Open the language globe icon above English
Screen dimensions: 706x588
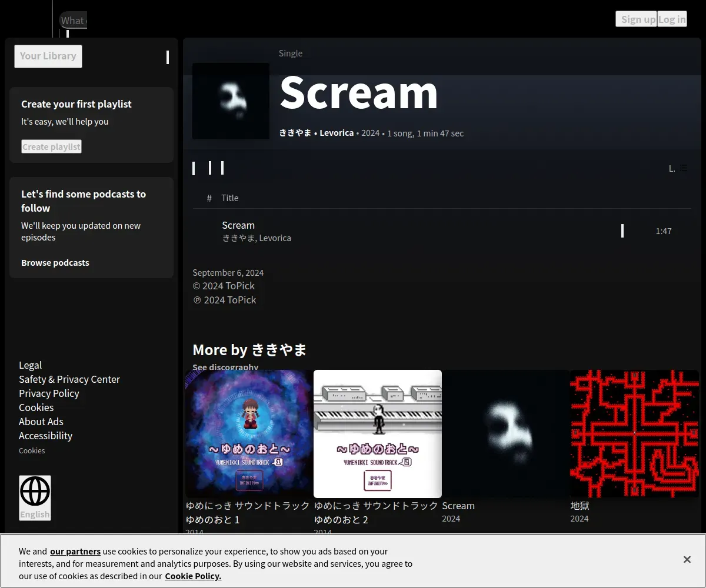tap(35, 491)
